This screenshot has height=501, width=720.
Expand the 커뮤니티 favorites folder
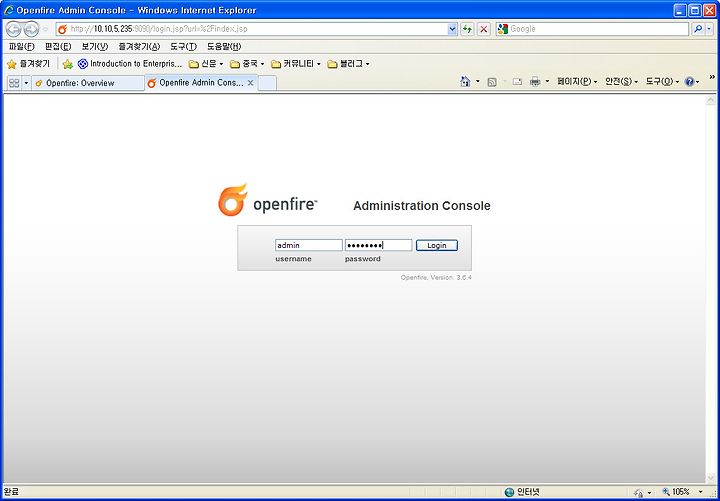click(296, 64)
